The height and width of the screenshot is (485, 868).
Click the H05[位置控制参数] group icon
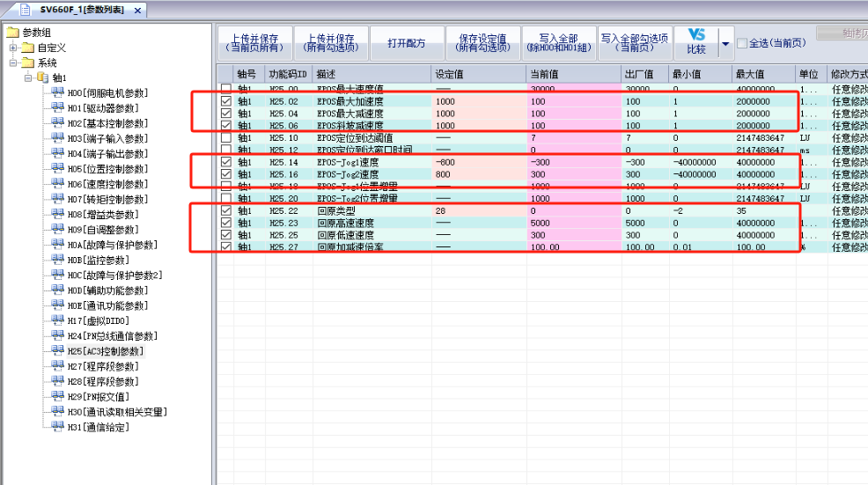57,168
